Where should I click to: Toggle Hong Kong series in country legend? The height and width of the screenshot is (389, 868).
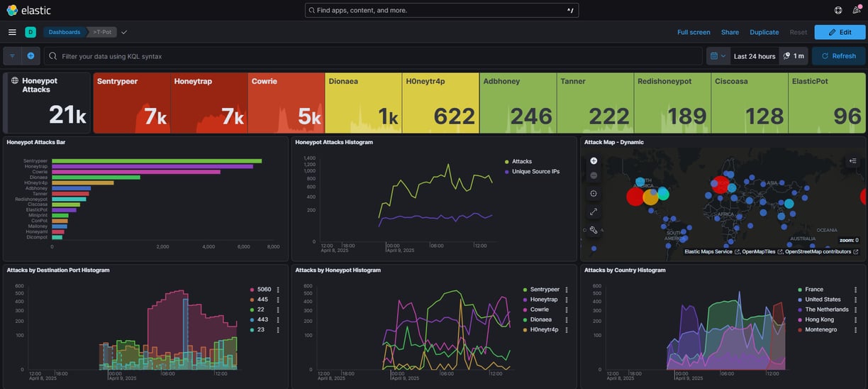819,319
